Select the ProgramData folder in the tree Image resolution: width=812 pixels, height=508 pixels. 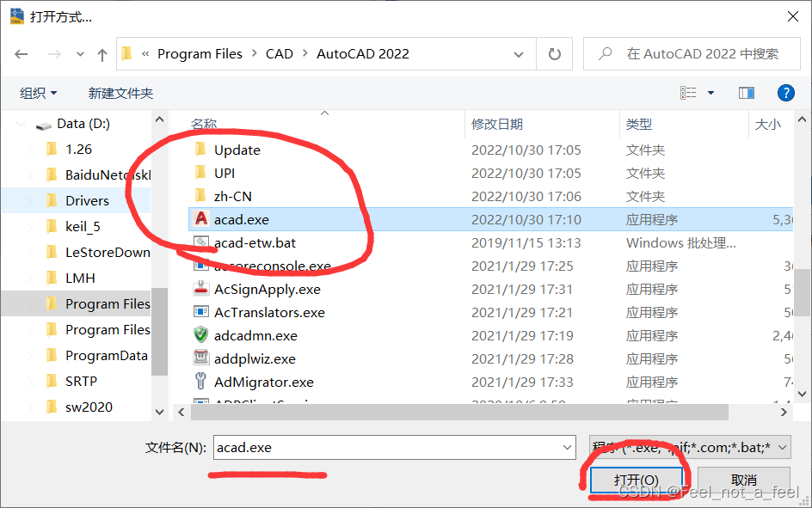click(x=107, y=356)
